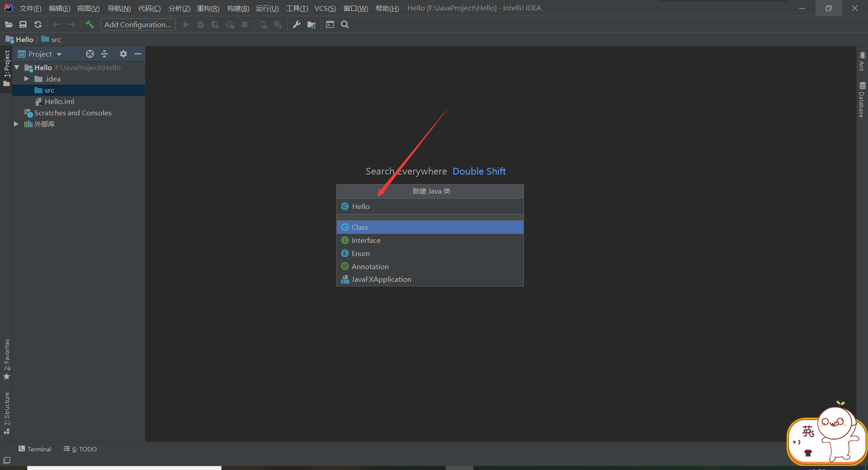The width and height of the screenshot is (868, 470).
Task: Hide the Project tool window
Action: [x=138, y=54]
